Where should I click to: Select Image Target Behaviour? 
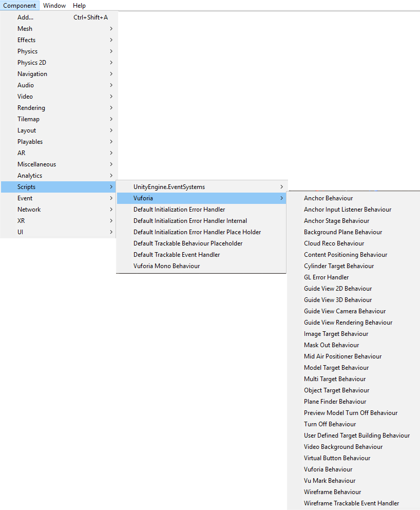[354, 334]
